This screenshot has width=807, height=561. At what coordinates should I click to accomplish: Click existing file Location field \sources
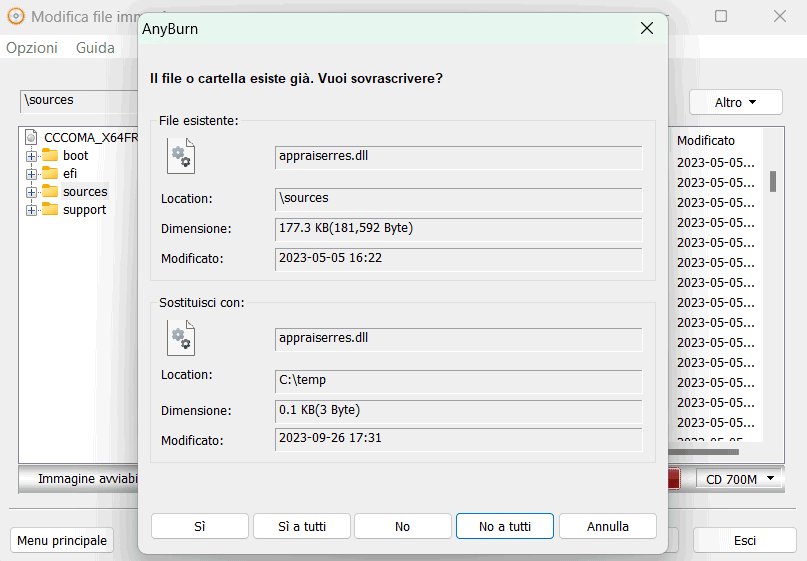[x=459, y=199]
